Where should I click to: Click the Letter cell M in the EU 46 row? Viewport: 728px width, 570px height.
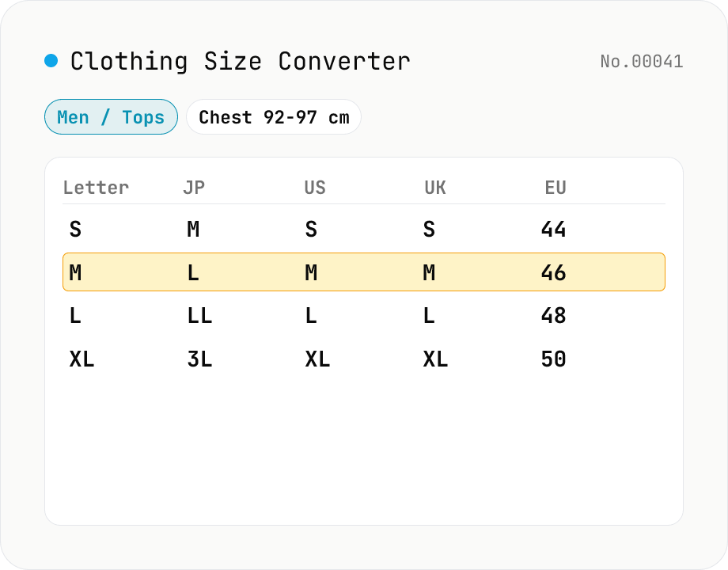coord(75,272)
